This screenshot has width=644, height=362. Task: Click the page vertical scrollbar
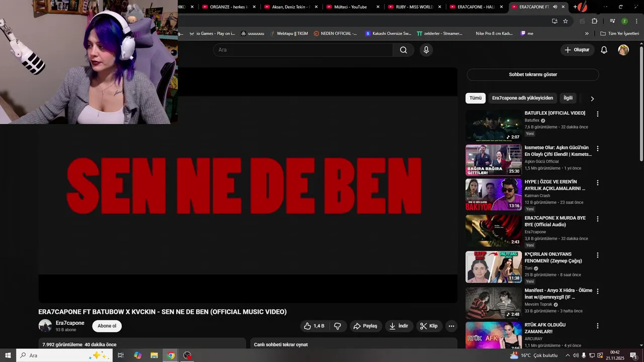[641, 105]
